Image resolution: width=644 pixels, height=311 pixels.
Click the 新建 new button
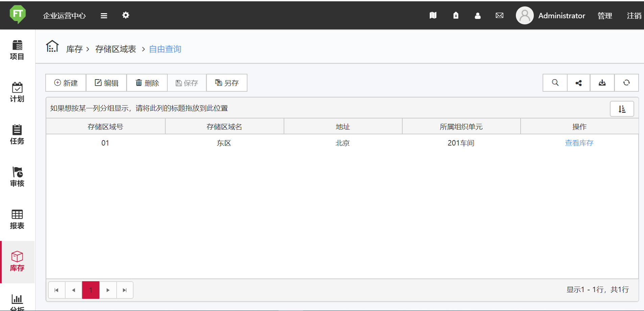point(66,83)
